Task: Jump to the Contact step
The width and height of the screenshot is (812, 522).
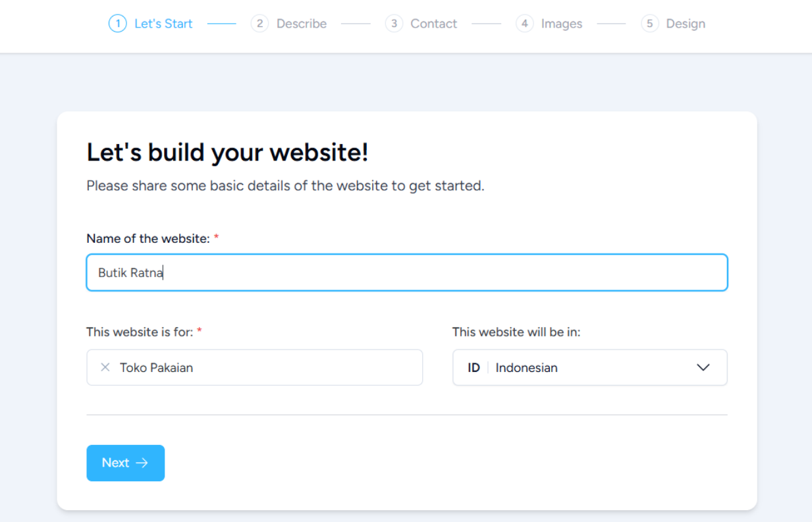Action: coord(433,24)
